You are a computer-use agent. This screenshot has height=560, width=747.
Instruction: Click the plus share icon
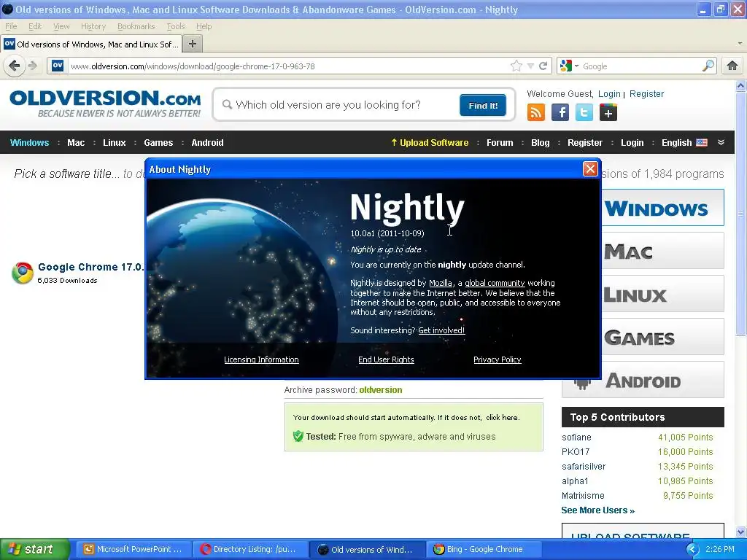point(608,112)
